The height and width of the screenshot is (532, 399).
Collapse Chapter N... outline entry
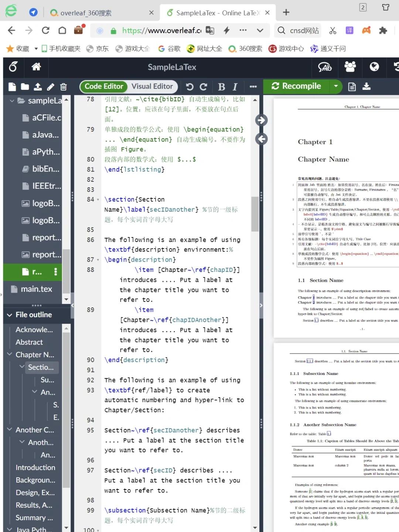point(10,355)
